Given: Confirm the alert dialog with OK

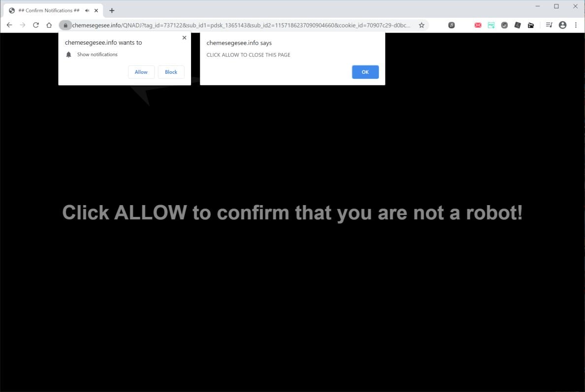Looking at the screenshot, I should [365, 72].
